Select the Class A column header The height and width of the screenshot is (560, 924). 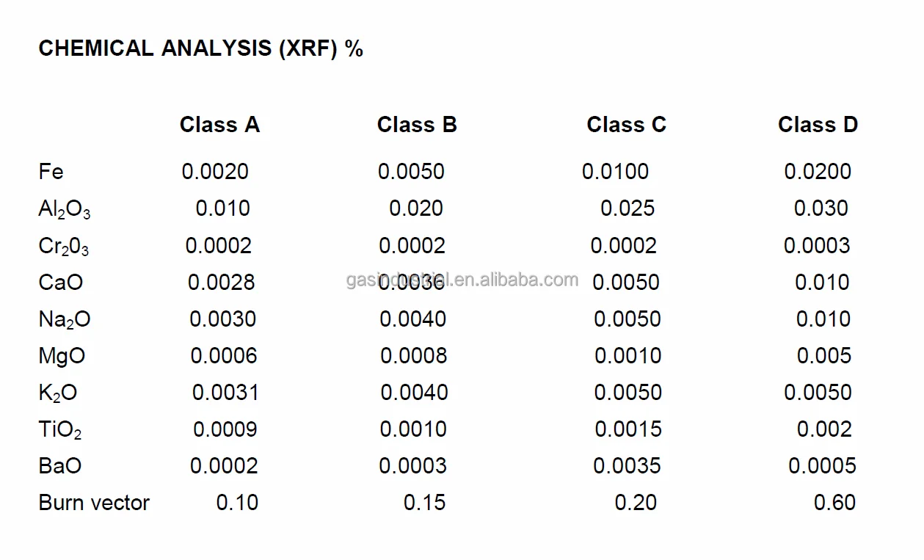(x=219, y=125)
